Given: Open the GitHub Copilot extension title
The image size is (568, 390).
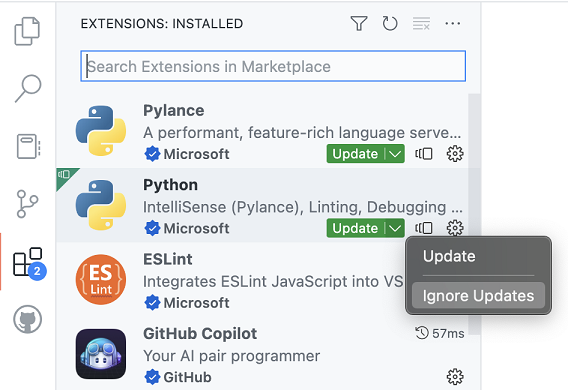Looking at the screenshot, I should [200, 334].
